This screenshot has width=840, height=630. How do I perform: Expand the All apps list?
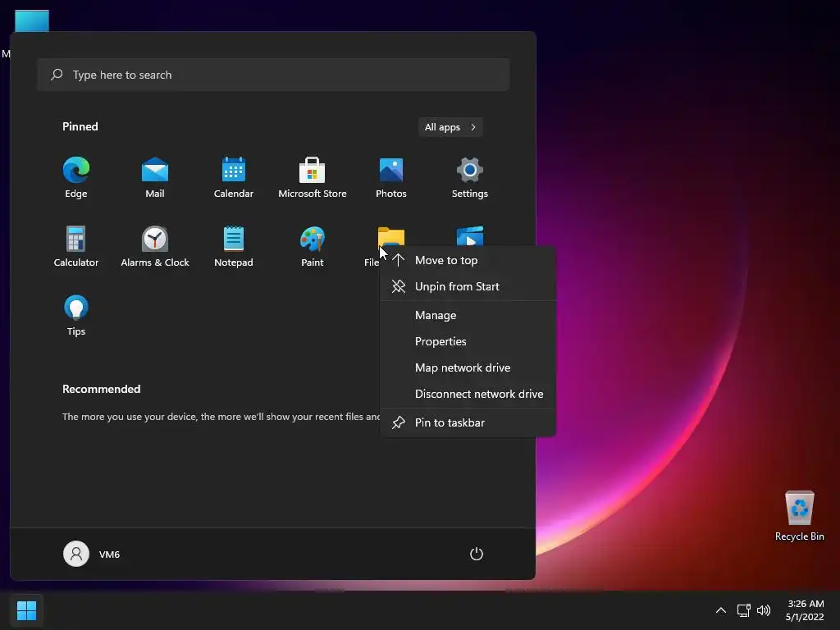pyautogui.click(x=450, y=127)
